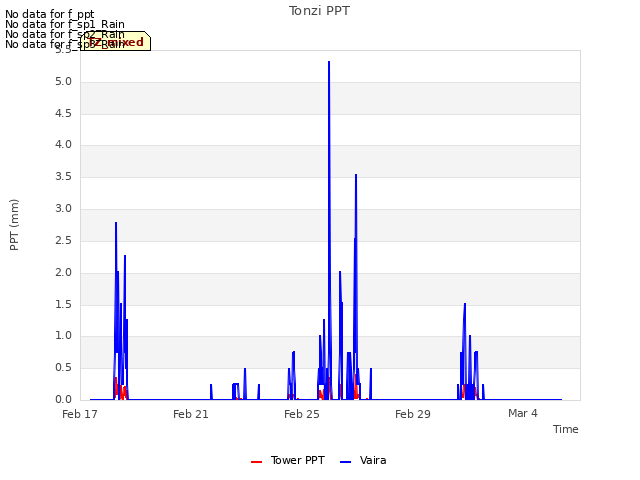Image resolution: width=640 pixels, height=480 pixels.
Task: Click the 2.5 y-axis tick label
Action: pyautogui.click(x=63, y=240)
